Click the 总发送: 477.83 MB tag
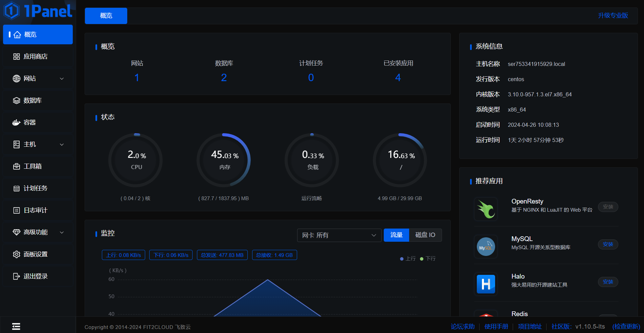The width and height of the screenshot is (644, 333). point(222,255)
